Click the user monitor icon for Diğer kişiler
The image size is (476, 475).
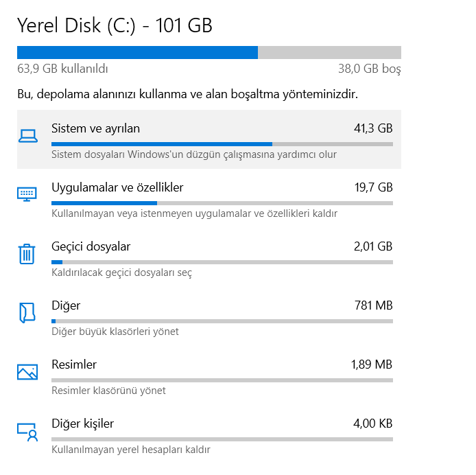[27, 432]
